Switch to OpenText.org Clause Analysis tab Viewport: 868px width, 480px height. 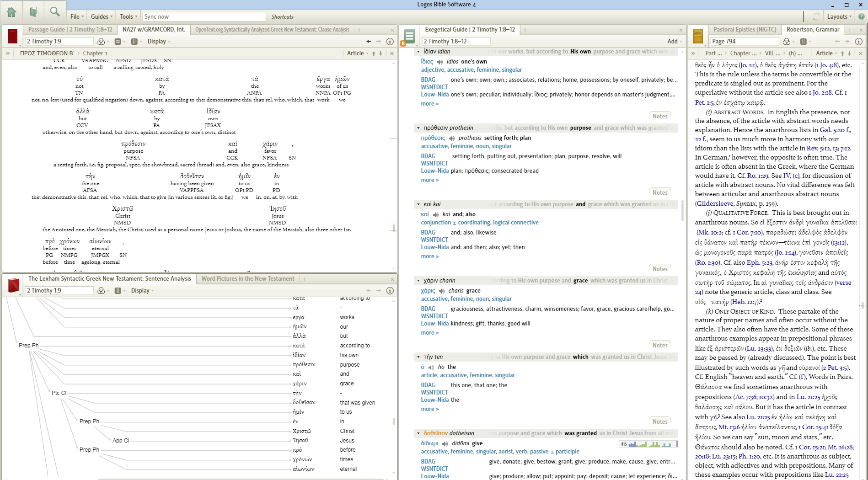(x=272, y=29)
